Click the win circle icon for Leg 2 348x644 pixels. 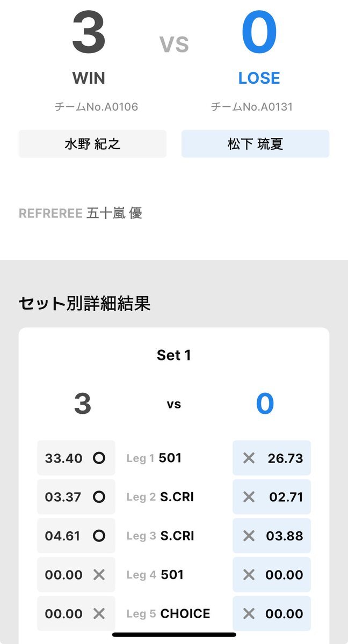(x=99, y=497)
